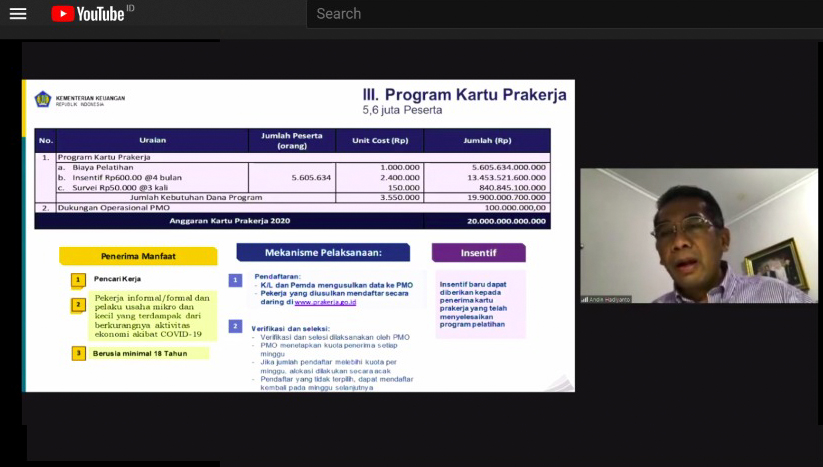Click the unit cost value 2.400.000

pyautogui.click(x=400, y=177)
